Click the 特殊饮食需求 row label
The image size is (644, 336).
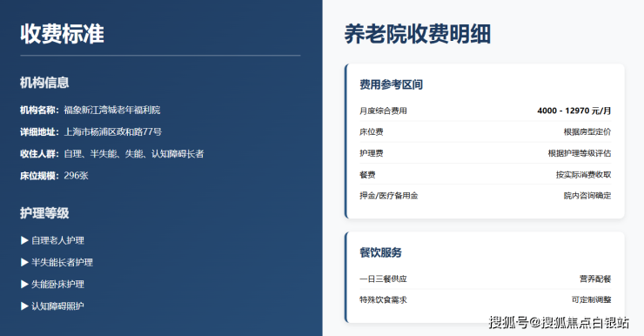(x=383, y=299)
